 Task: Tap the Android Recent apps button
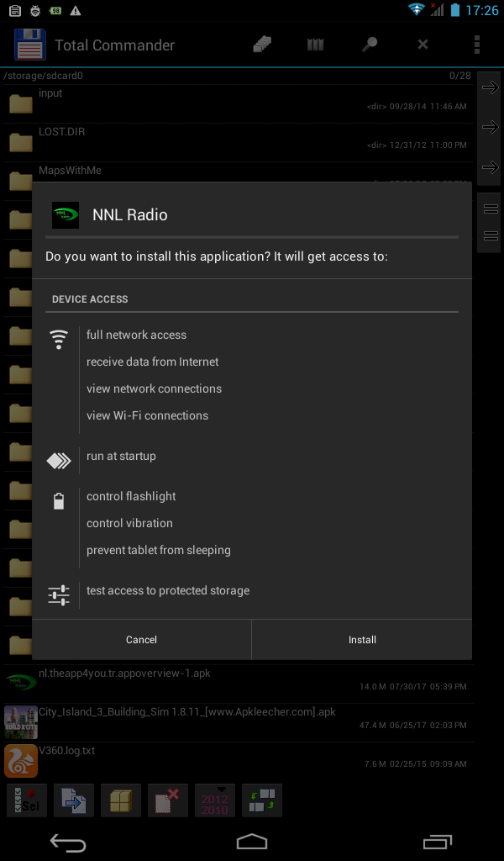437,841
